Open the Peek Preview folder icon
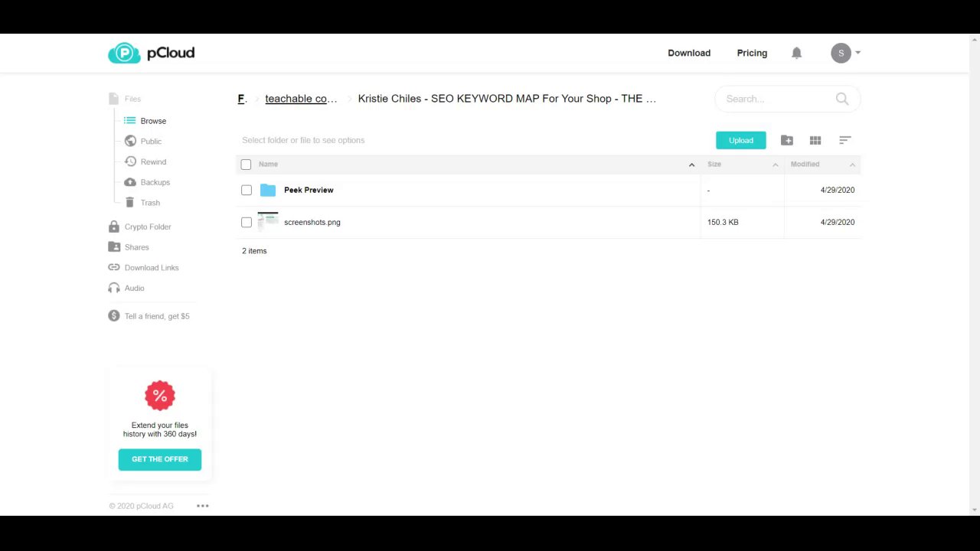The height and width of the screenshot is (551, 980). 267,190
